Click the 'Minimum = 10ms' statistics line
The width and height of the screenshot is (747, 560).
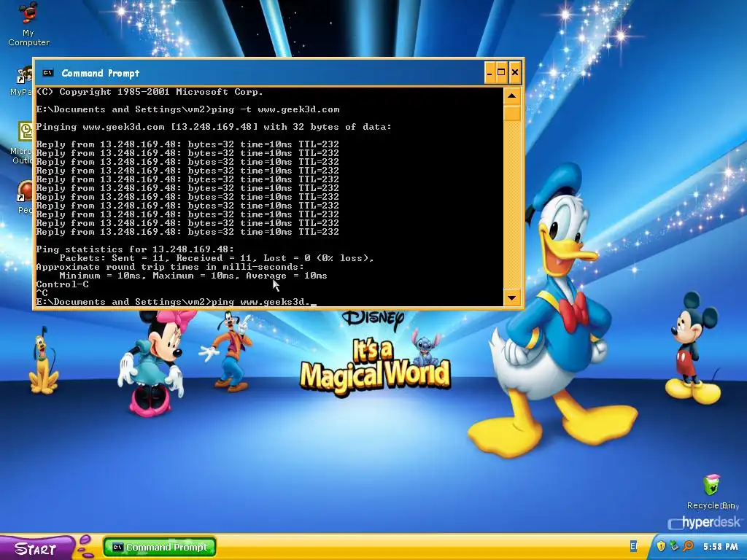[193, 276]
